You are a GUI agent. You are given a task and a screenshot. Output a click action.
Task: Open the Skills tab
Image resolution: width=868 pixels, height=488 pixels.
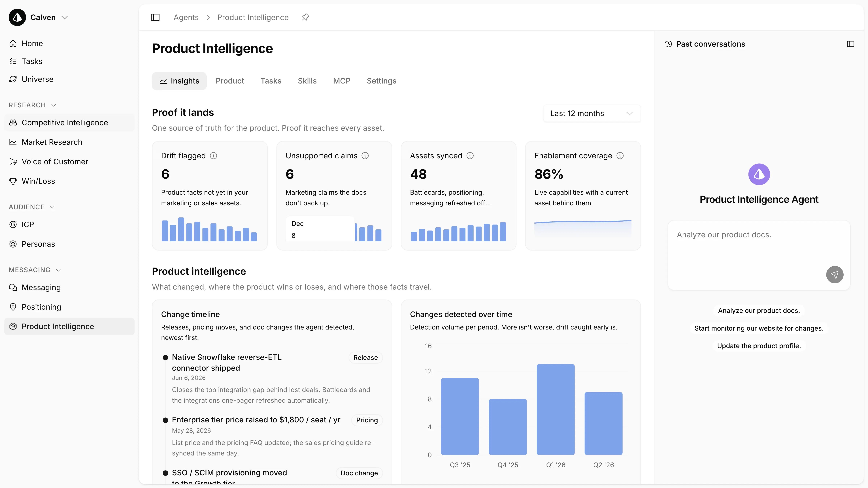click(307, 81)
